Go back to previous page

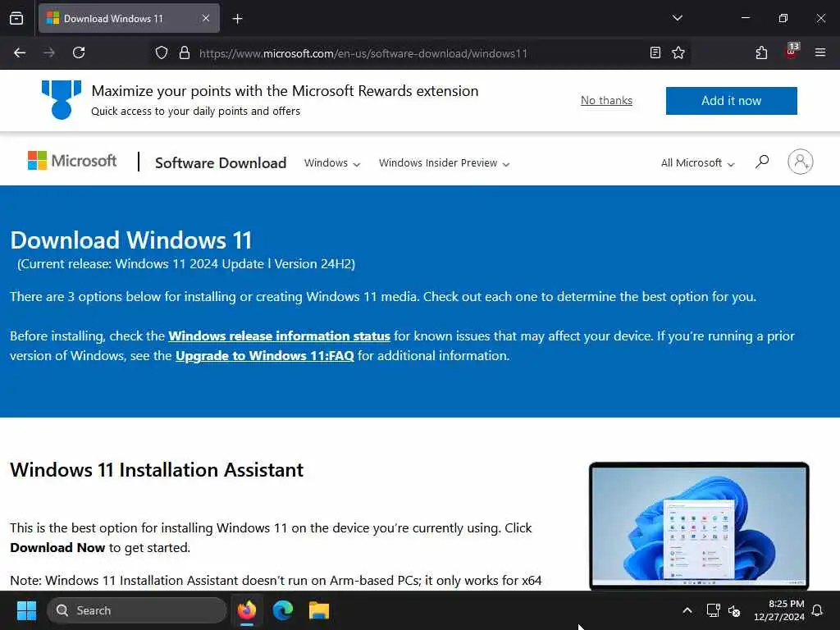pos(20,52)
